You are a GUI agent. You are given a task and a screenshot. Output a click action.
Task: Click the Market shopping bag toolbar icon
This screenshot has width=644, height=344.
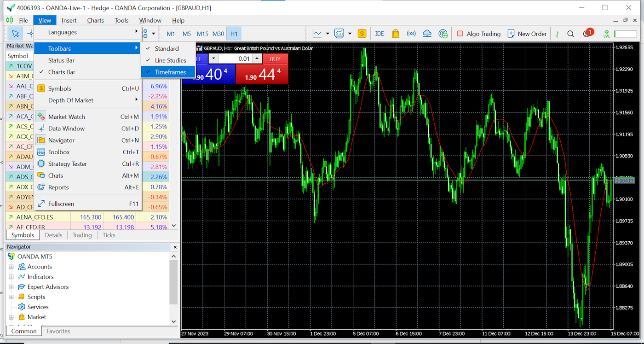coord(395,34)
